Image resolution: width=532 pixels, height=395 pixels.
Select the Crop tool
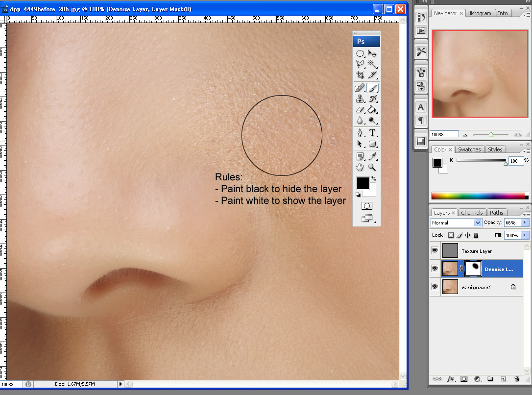pyautogui.click(x=360, y=75)
